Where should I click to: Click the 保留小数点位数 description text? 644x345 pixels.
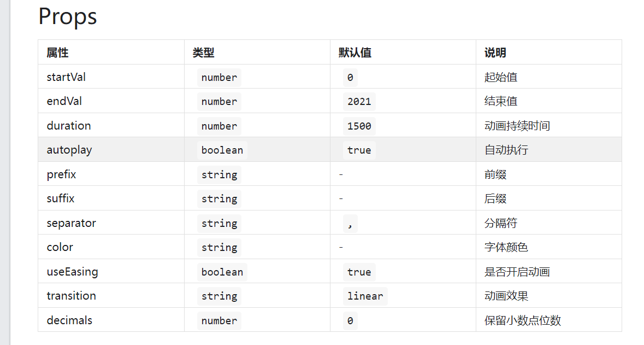pyautogui.click(x=522, y=320)
